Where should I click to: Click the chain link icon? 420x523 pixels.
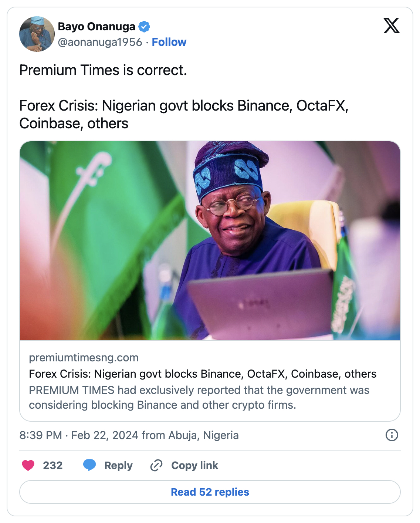[156, 465]
